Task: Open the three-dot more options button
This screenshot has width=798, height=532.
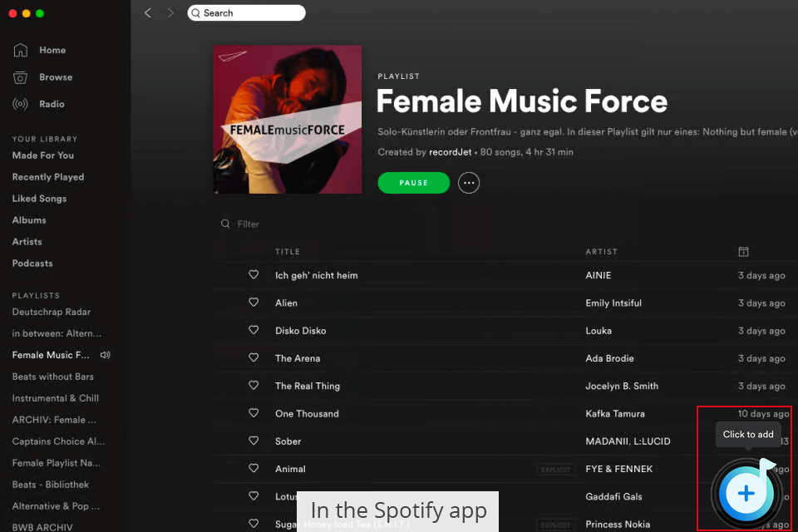Action: [x=469, y=183]
